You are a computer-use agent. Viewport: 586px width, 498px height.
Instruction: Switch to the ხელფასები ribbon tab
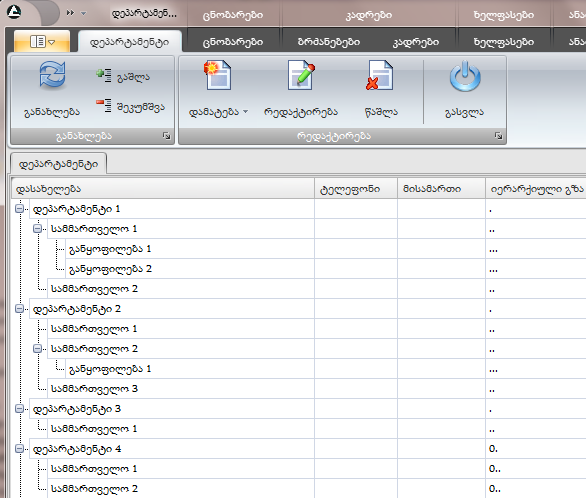tap(504, 42)
